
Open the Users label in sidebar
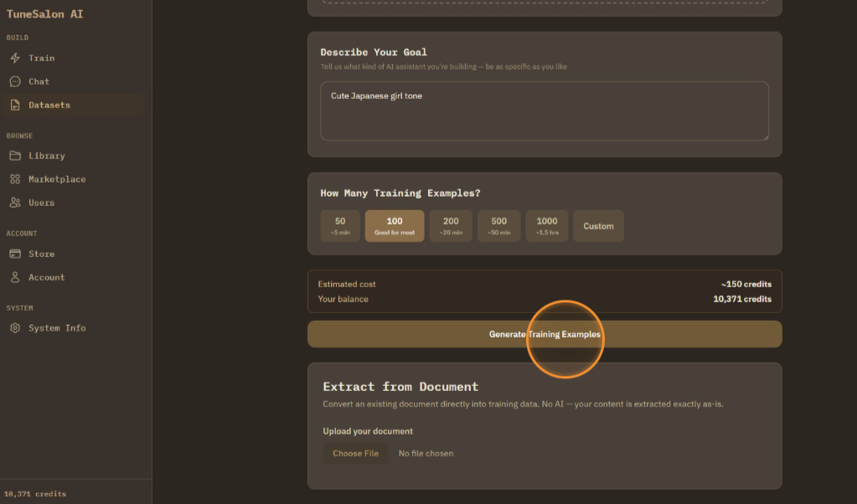tap(42, 203)
